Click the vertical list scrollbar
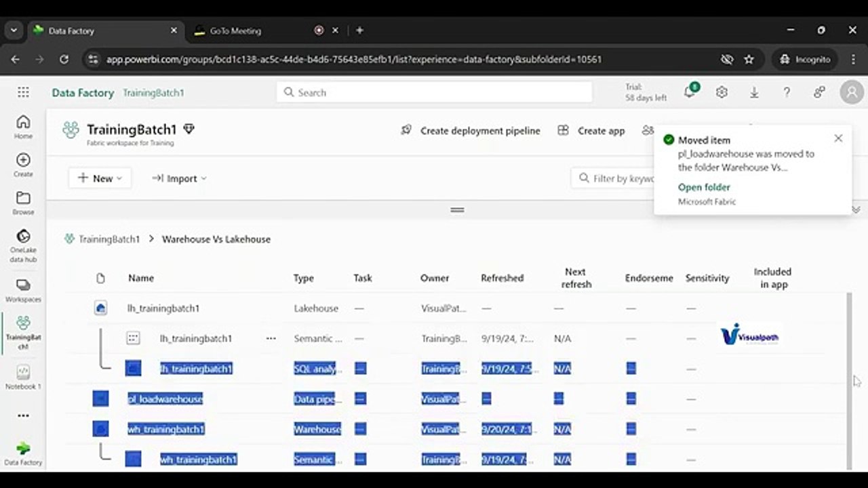Screen dimensions: 868x488 coord(850,380)
